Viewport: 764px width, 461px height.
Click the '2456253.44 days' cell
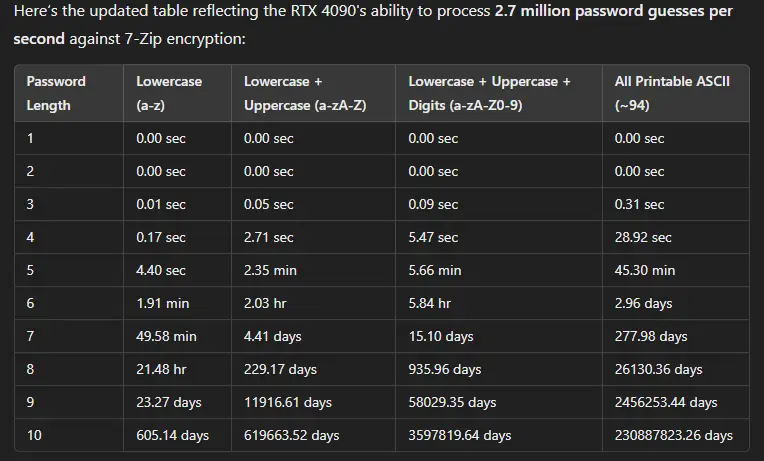click(x=666, y=402)
